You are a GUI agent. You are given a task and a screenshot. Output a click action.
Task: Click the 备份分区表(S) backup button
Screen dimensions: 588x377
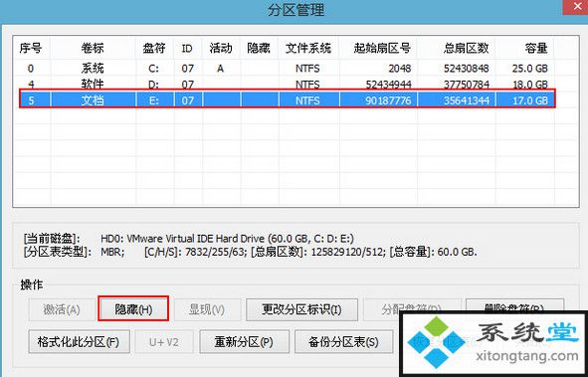click(343, 341)
